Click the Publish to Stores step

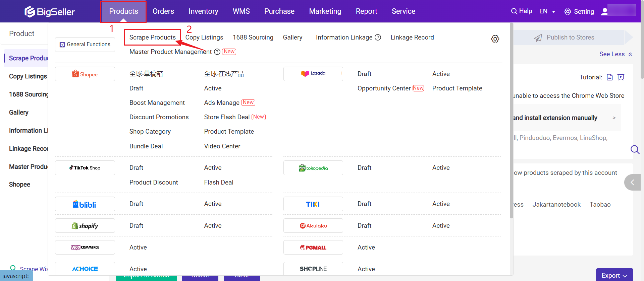coord(571,38)
